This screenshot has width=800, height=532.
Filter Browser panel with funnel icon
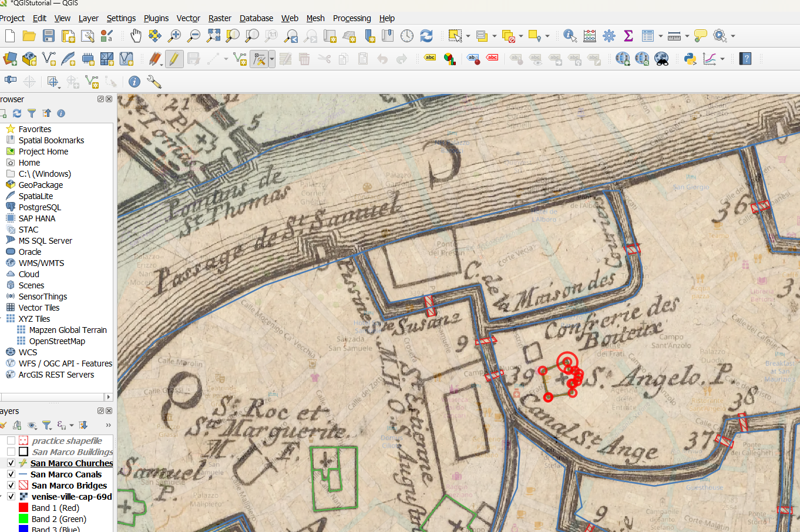coord(32,113)
